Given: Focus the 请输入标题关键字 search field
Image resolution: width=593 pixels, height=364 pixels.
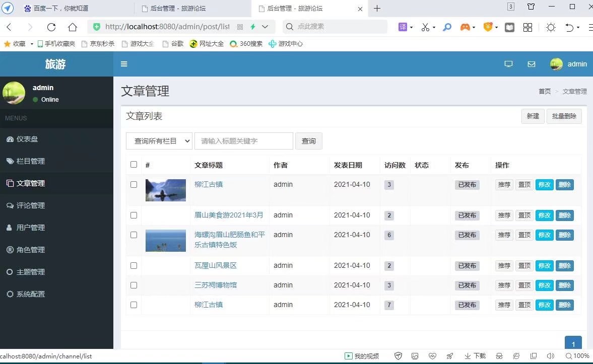Looking at the screenshot, I should (x=243, y=141).
